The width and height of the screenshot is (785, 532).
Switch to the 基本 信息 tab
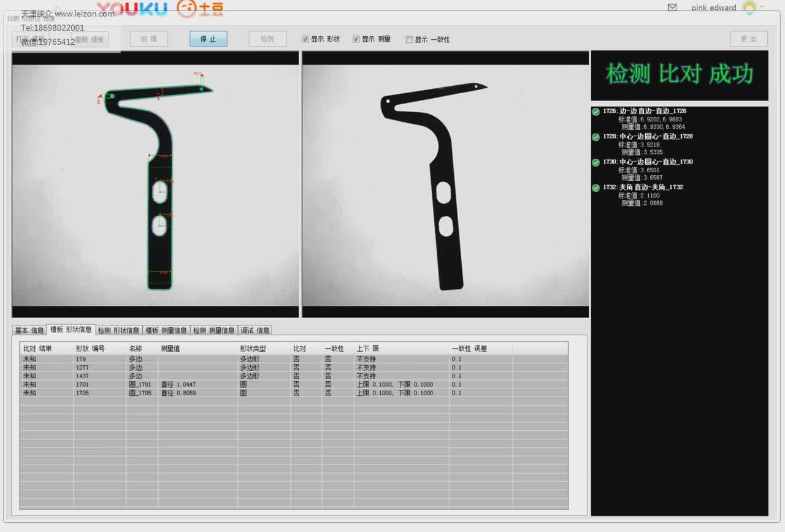tap(29, 330)
